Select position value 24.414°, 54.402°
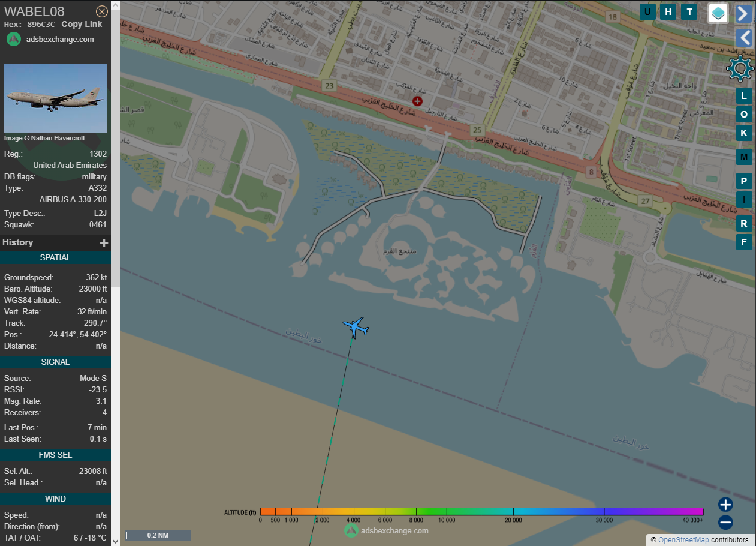 click(78, 334)
